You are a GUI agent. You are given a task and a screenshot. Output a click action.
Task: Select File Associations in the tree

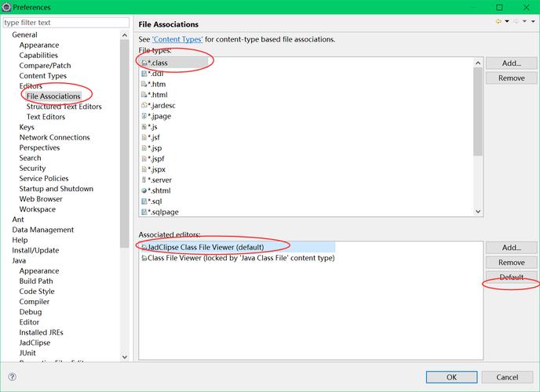coord(53,96)
